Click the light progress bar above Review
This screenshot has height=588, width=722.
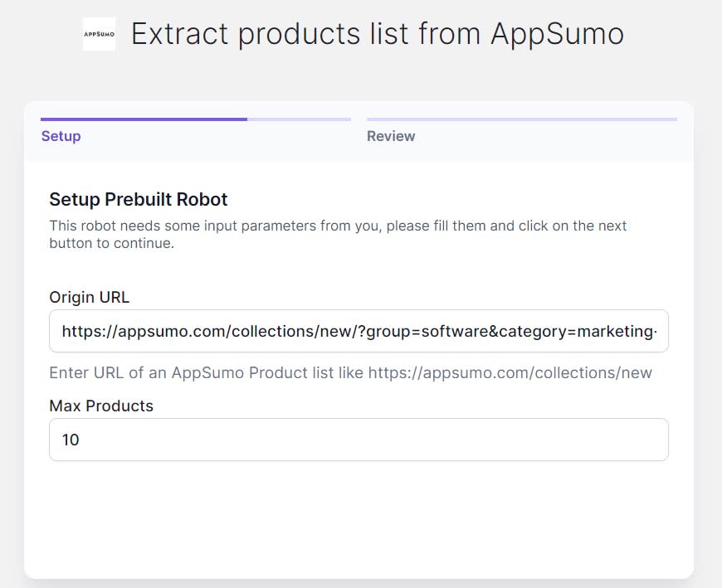(521, 119)
